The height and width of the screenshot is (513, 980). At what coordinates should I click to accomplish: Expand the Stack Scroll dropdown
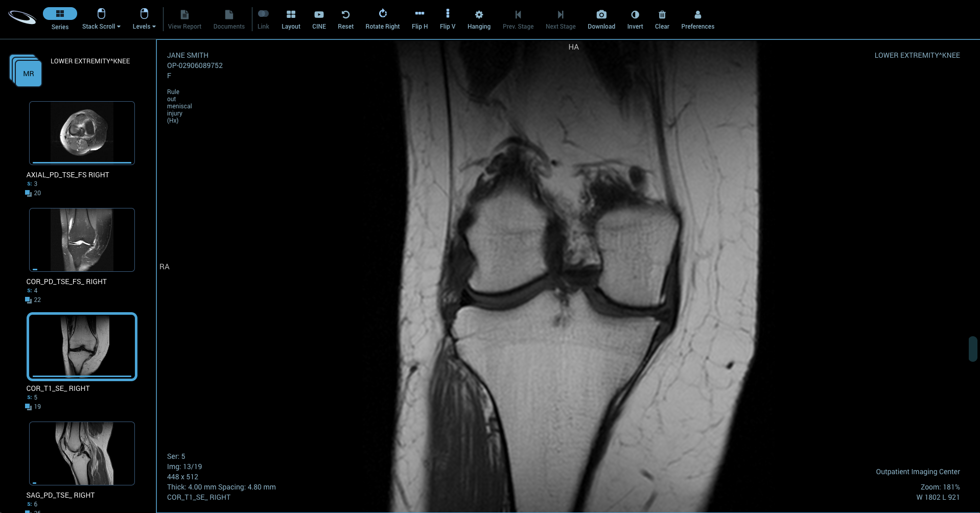click(x=101, y=18)
